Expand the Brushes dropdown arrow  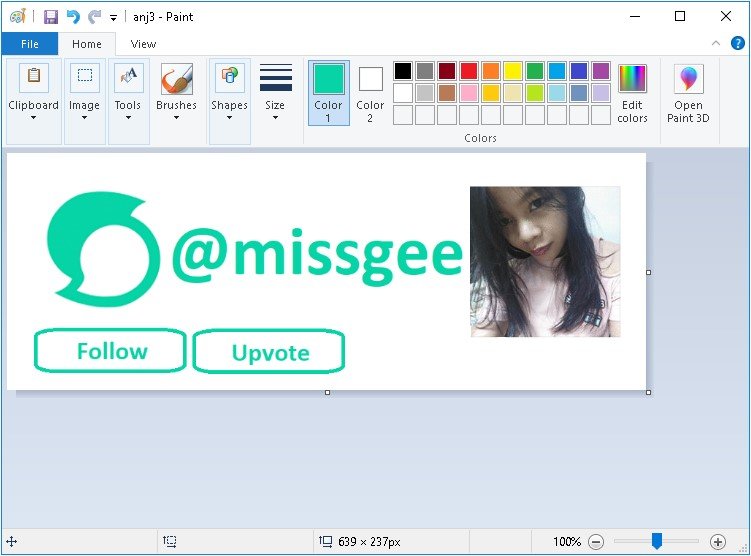click(x=176, y=118)
